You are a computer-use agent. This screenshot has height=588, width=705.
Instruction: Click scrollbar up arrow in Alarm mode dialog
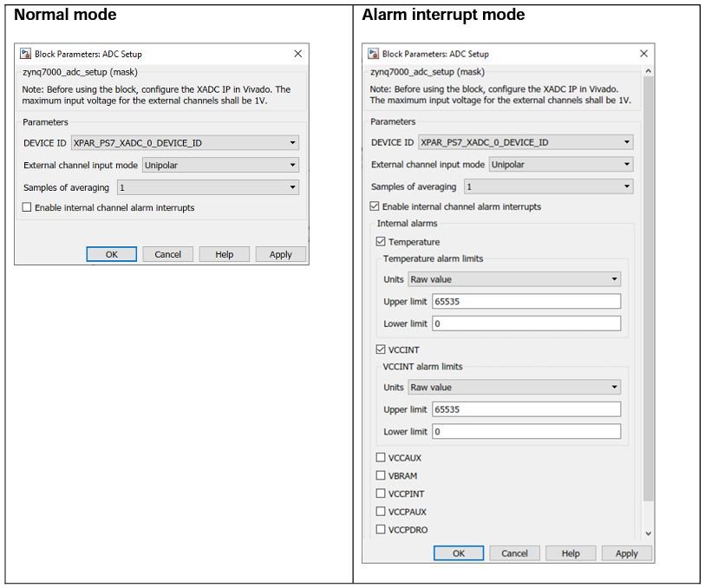click(x=648, y=70)
